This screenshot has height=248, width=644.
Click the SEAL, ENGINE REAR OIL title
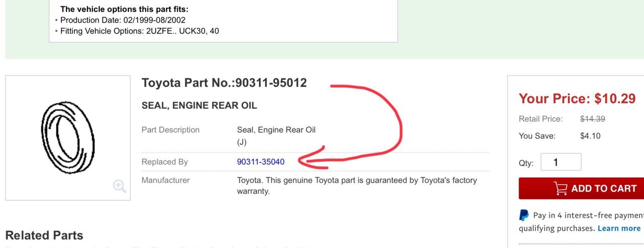(x=199, y=106)
